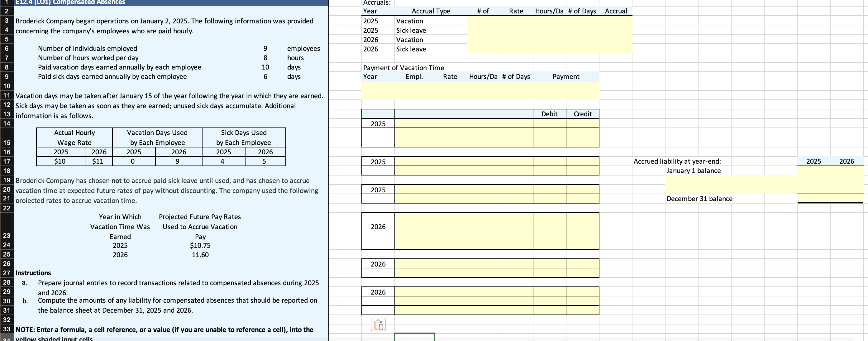Image resolution: width=868 pixels, height=341 pixels.
Task: Click the Paste Options clipboard icon
Action: [378, 324]
